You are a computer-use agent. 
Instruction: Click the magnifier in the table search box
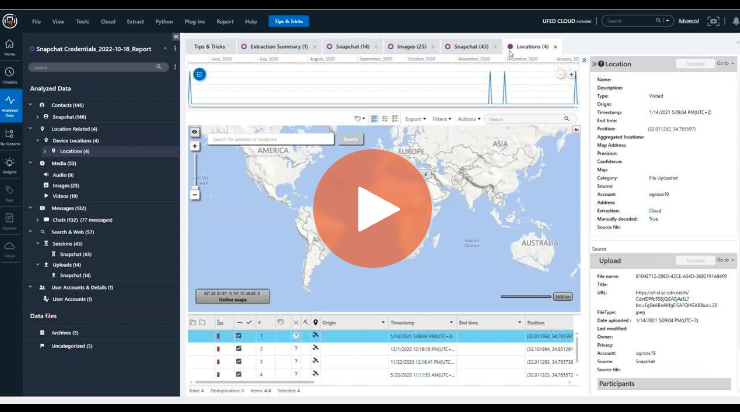[x=566, y=119]
